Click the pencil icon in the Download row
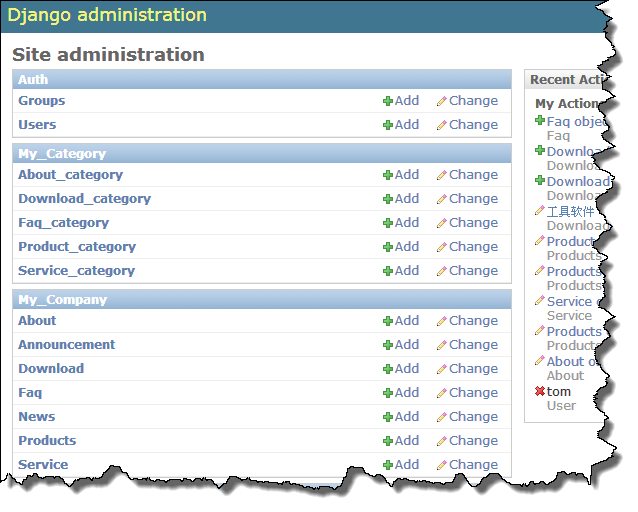This screenshot has width=638, height=512. click(x=441, y=369)
